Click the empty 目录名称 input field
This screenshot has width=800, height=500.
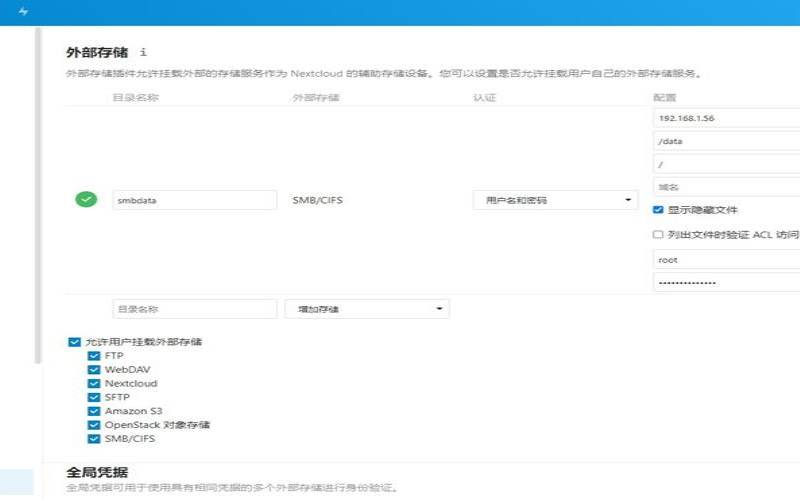(194, 309)
